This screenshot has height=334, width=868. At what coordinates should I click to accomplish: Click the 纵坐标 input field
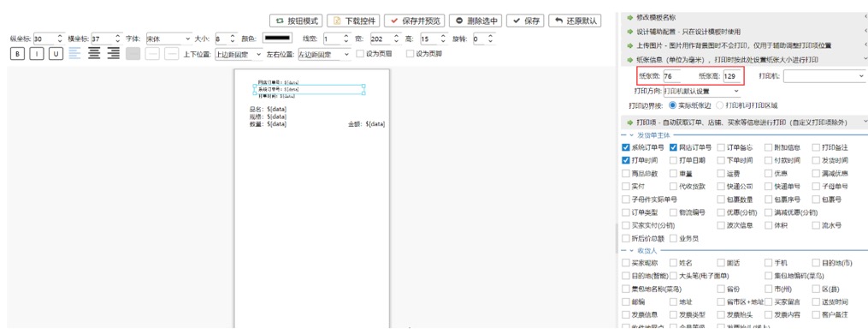(44, 39)
